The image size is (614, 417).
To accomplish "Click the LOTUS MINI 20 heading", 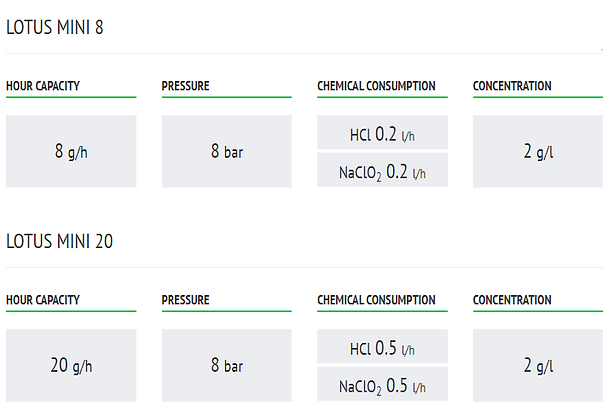I will [60, 241].
